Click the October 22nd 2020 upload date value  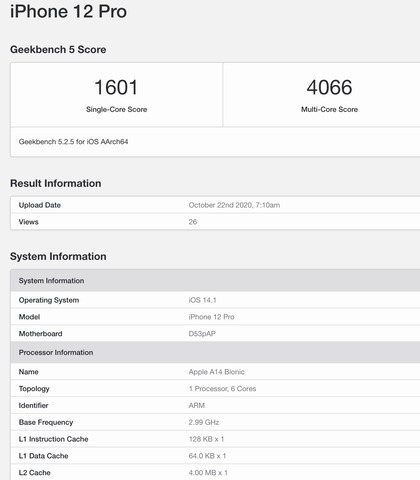point(234,205)
